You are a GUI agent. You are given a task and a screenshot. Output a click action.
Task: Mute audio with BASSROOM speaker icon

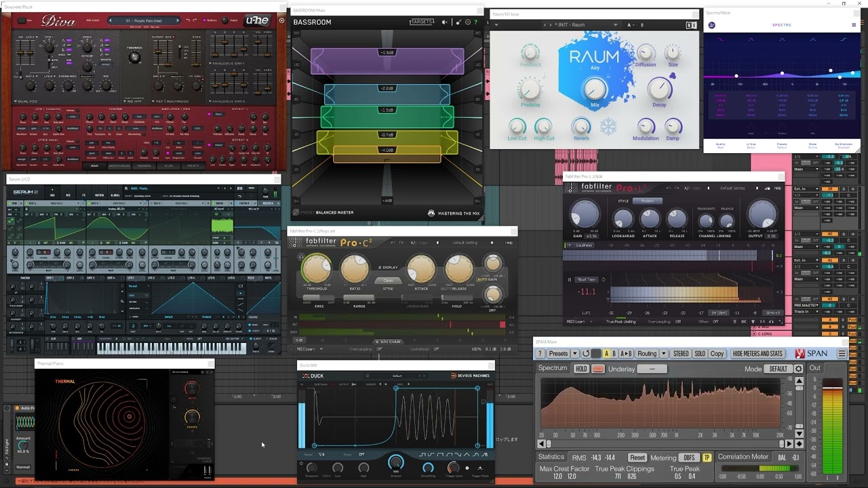pos(445,22)
